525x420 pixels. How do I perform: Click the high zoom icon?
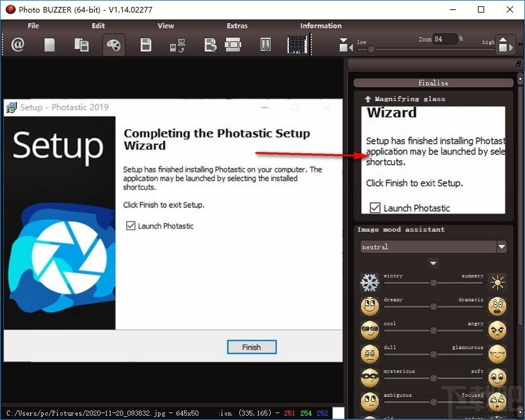coord(505,45)
